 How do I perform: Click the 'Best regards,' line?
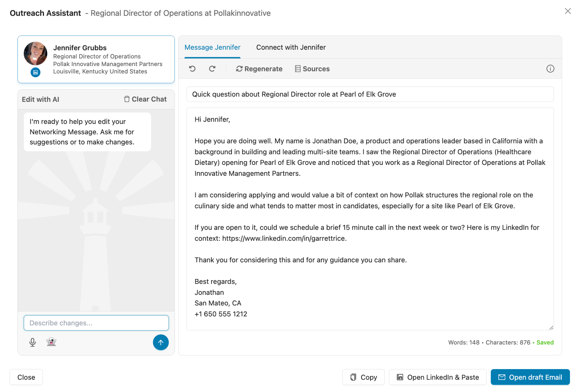click(216, 281)
